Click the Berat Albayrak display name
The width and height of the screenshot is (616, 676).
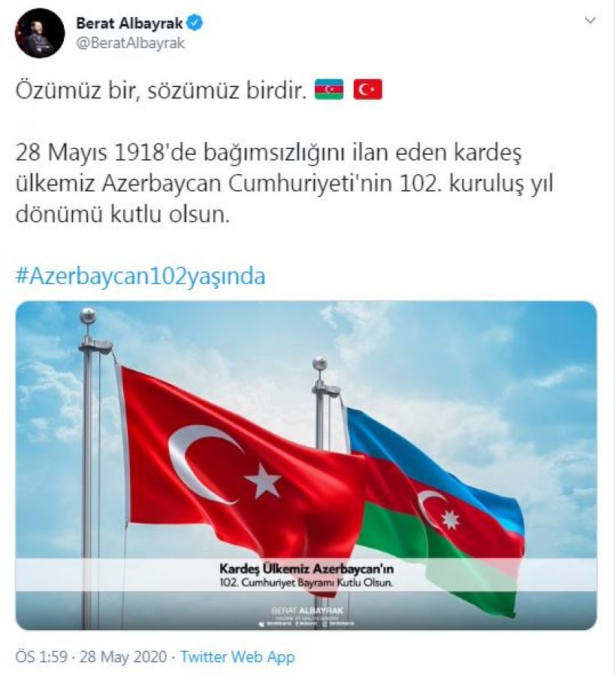129,23
